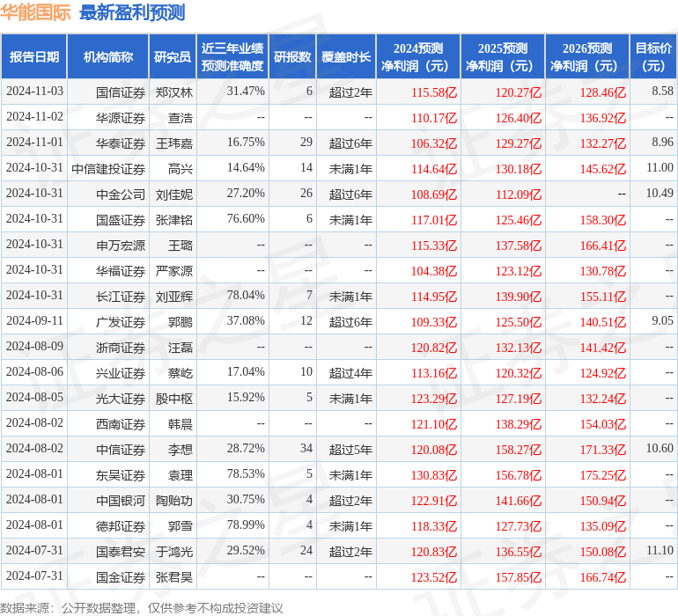Select analyst 殷中枢
Image resolution: width=678 pixels, height=616 pixels.
pyautogui.click(x=173, y=399)
